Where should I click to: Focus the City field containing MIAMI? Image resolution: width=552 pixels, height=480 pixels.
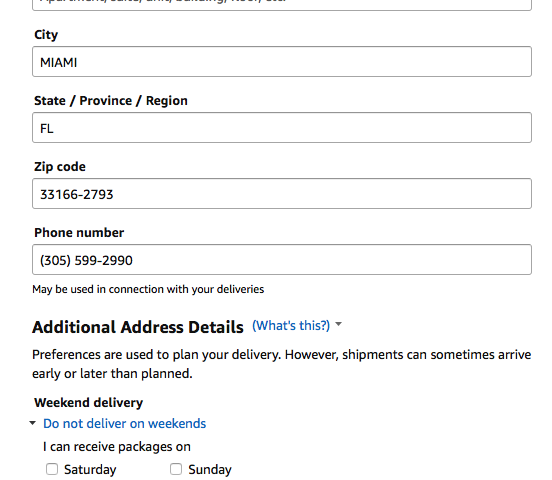282,62
